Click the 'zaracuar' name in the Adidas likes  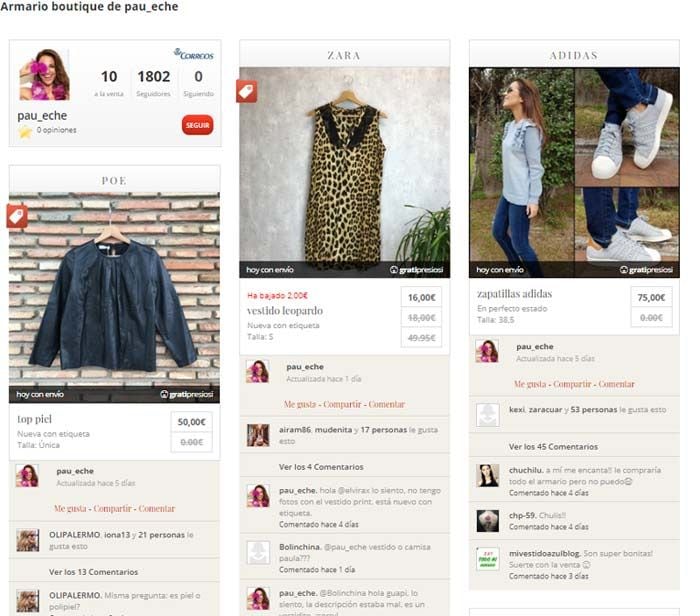click(x=545, y=409)
